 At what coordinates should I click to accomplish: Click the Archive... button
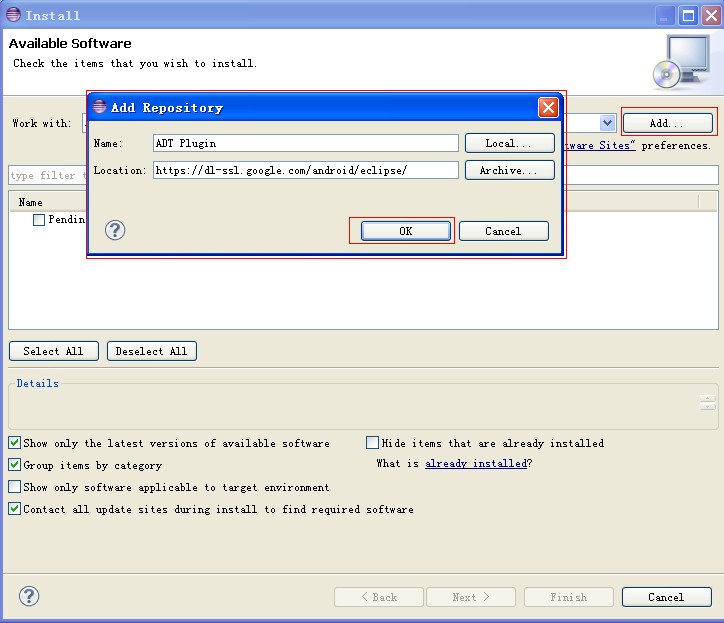click(x=509, y=170)
